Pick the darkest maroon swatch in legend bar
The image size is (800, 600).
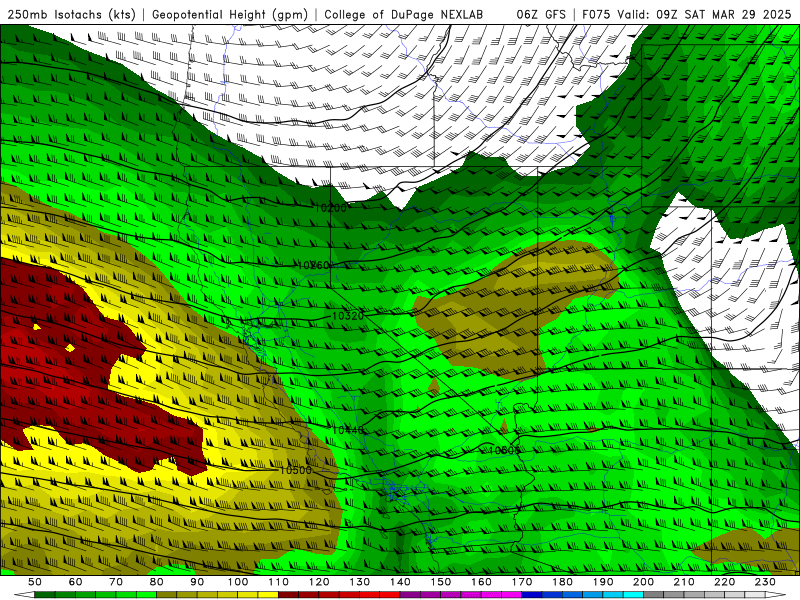click(288, 594)
